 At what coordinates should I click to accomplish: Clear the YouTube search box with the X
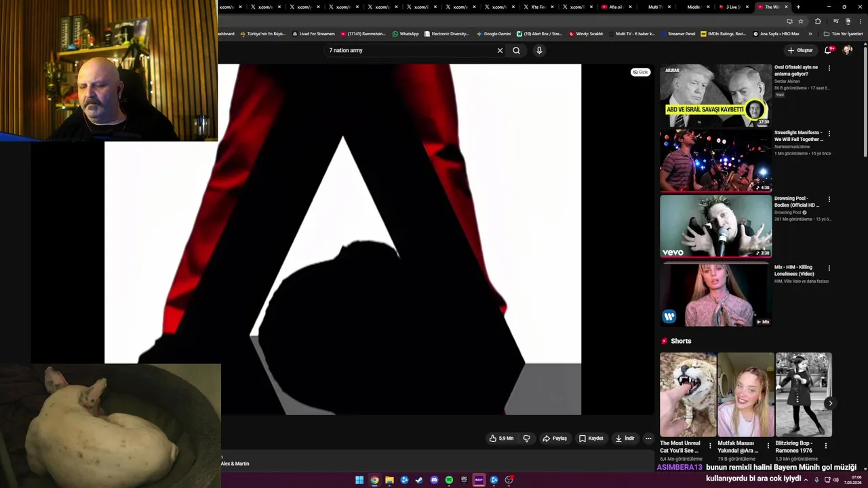pos(500,50)
